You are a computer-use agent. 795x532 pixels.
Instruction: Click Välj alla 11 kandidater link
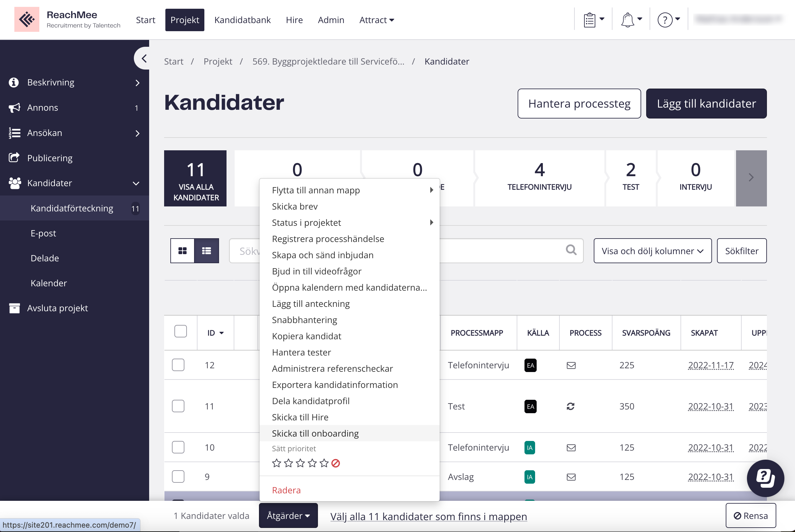428,516
